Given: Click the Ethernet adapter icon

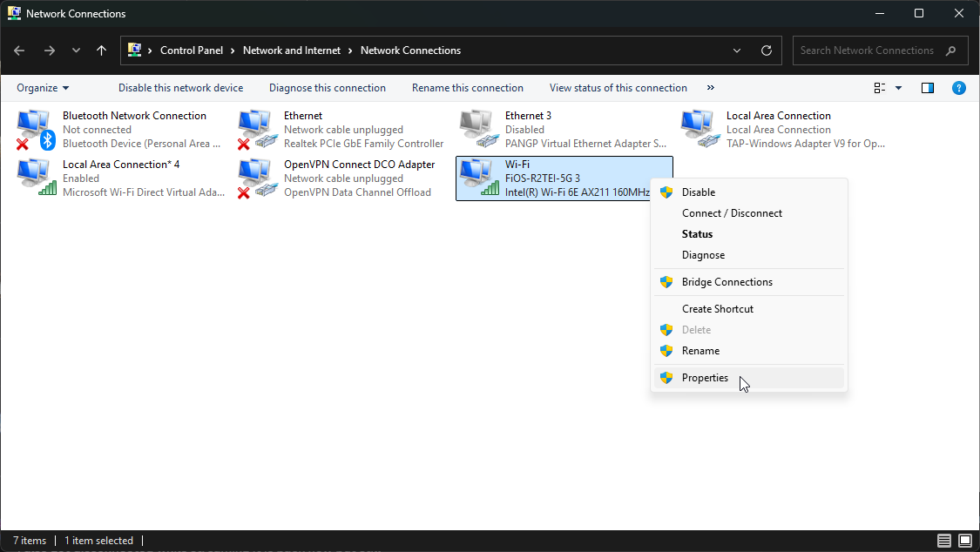Looking at the screenshot, I should click(256, 129).
